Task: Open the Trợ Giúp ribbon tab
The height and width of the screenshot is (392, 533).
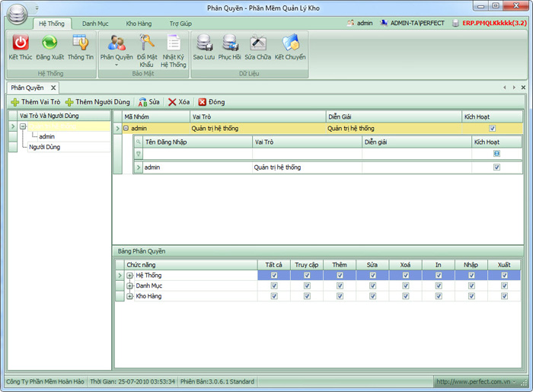Action: pyautogui.click(x=180, y=24)
